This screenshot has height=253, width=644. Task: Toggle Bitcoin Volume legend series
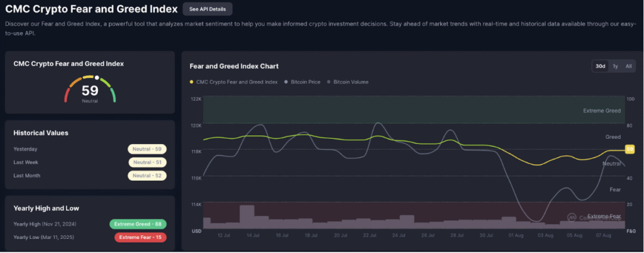[x=347, y=82]
